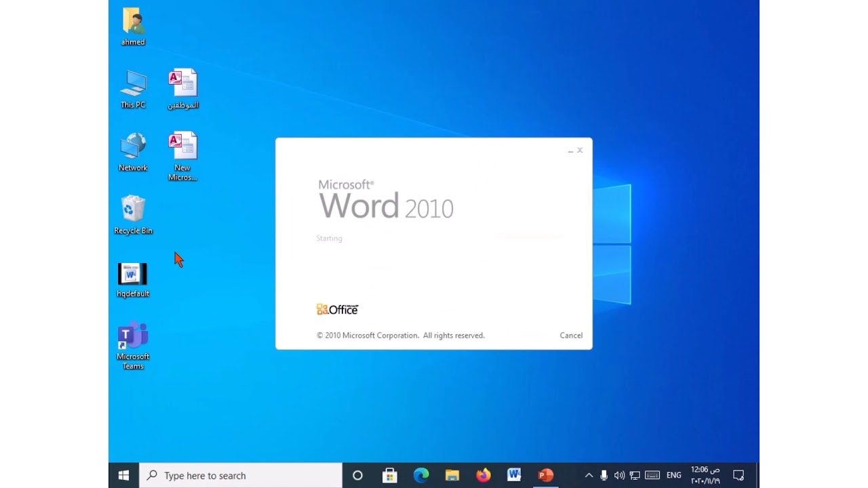Select the New Micros... Access file icon
Screen dimensions: 868x488
click(x=182, y=156)
